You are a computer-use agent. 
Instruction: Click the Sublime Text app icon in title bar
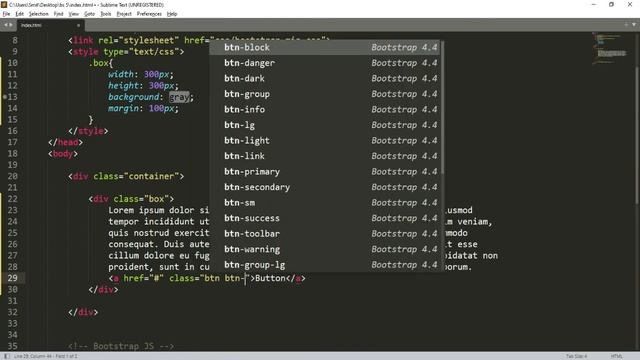tap(4, 4)
